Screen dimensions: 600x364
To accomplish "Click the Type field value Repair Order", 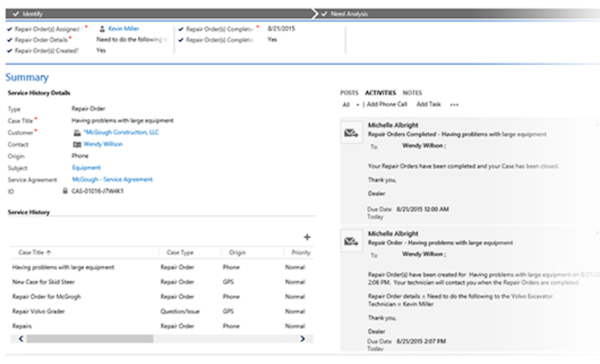I will tap(88, 109).
